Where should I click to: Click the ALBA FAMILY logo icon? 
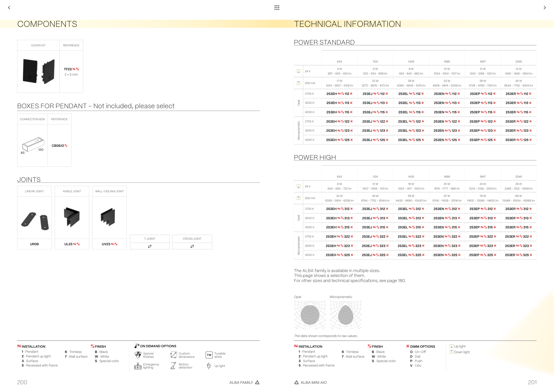(x=257, y=382)
